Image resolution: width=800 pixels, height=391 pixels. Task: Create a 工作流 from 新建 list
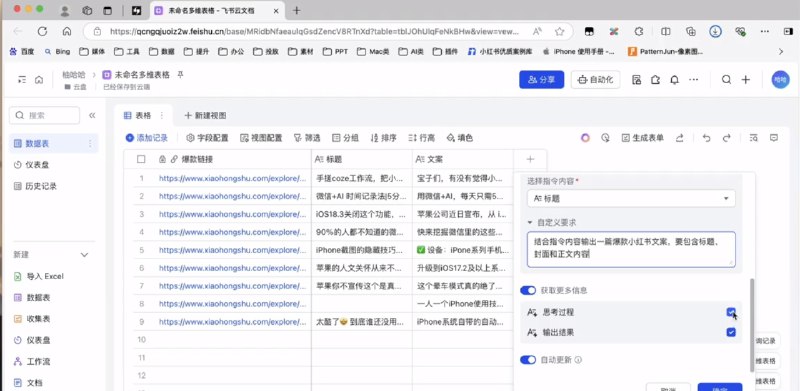[32, 361]
